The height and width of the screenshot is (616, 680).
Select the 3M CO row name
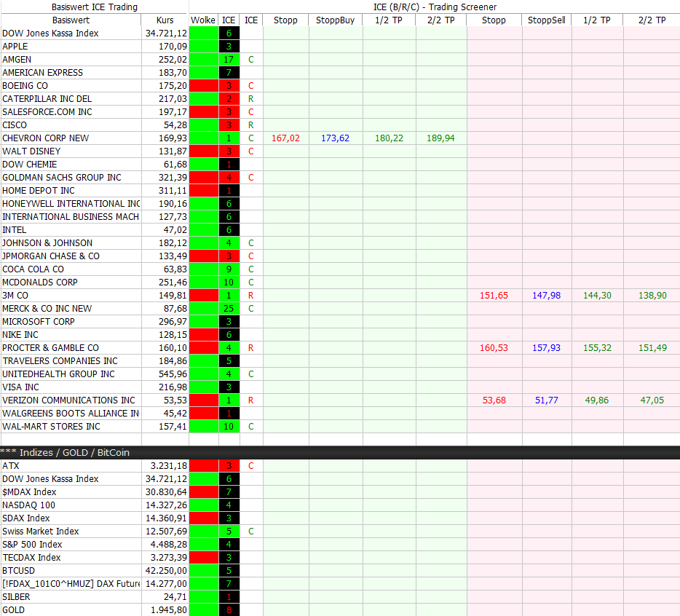pos(15,296)
